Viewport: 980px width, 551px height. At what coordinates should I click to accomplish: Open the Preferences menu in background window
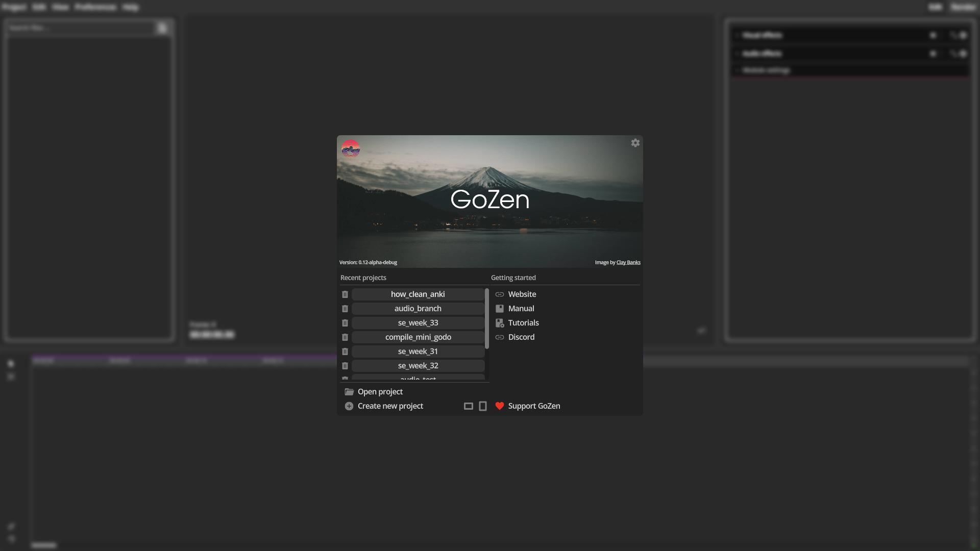[x=95, y=7]
